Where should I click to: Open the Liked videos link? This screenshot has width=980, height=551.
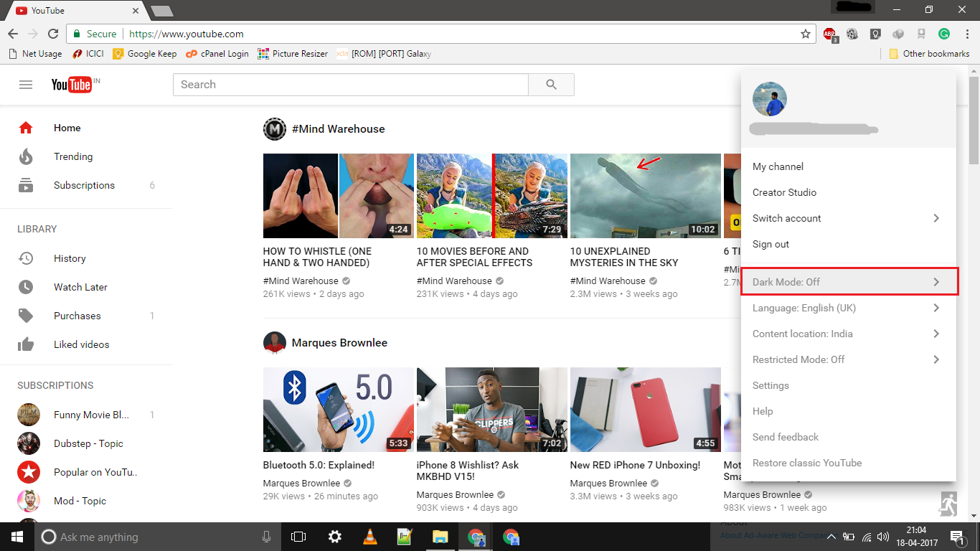[x=82, y=344]
